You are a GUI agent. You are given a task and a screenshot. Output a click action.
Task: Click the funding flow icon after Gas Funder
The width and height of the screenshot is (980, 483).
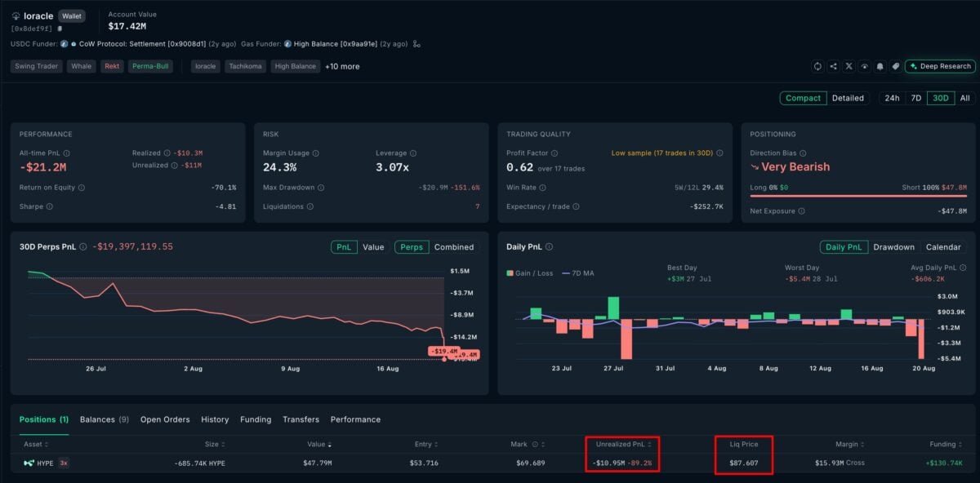pos(416,44)
